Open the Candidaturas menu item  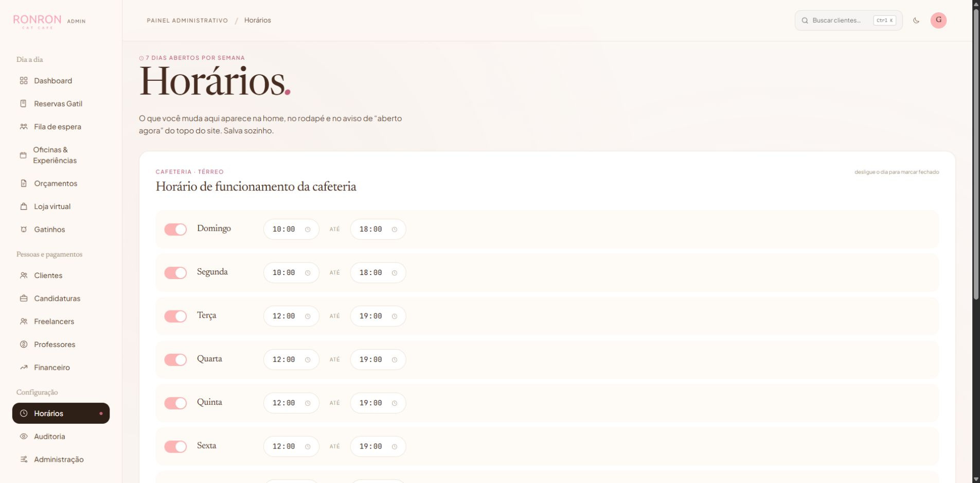coord(61,299)
